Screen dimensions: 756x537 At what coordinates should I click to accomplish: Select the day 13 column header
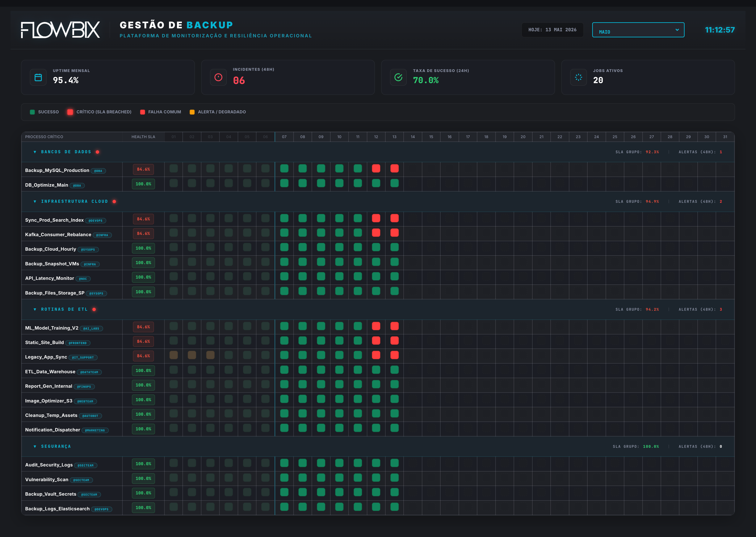pos(394,137)
